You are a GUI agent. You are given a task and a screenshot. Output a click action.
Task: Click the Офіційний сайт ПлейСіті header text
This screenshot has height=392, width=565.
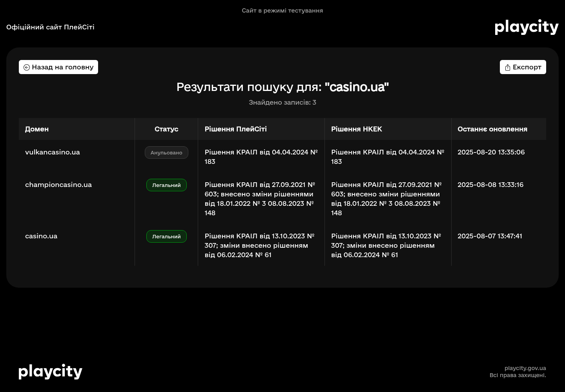tap(50, 27)
